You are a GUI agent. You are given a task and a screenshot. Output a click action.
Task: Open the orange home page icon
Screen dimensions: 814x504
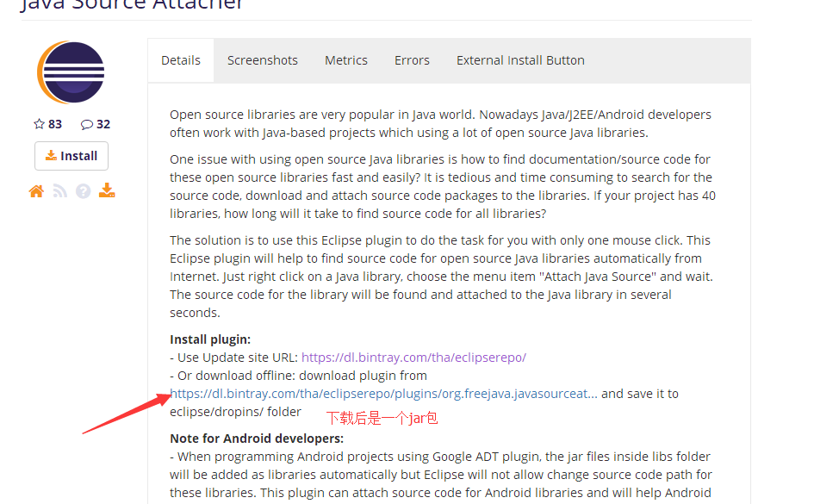click(x=36, y=191)
